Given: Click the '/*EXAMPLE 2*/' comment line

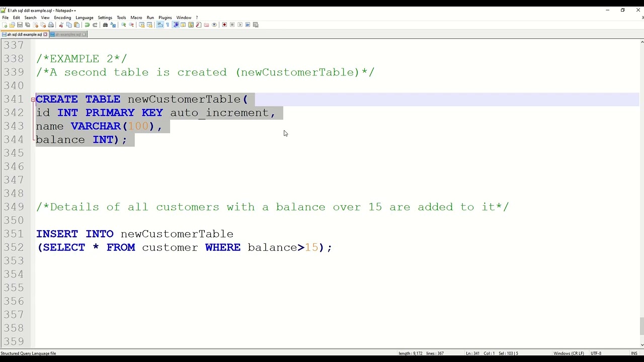Looking at the screenshot, I should (82, 59).
